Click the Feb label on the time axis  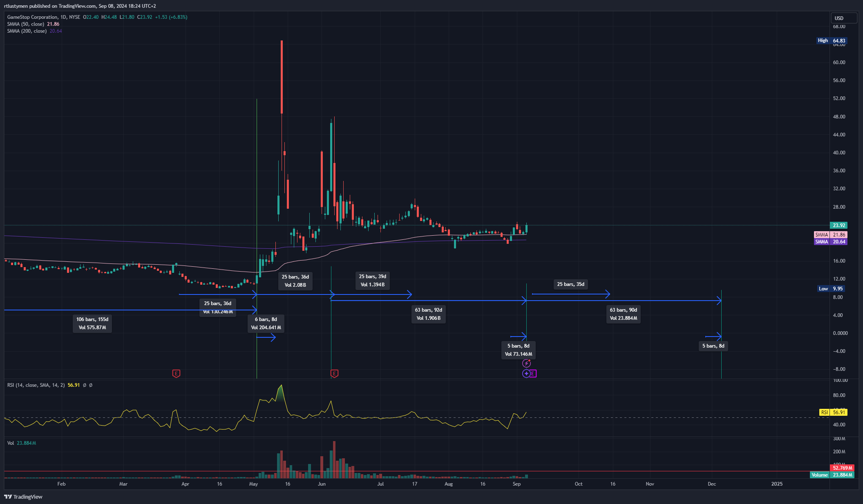pyautogui.click(x=61, y=484)
